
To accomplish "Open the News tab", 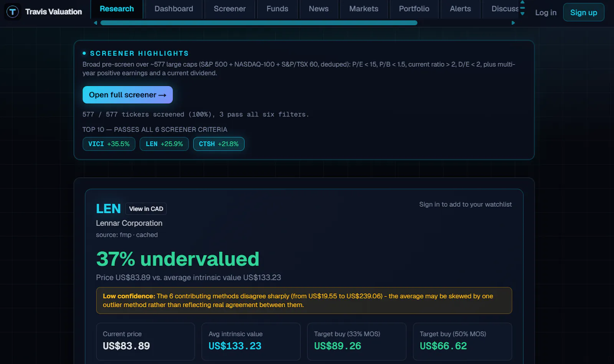I will [319, 9].
